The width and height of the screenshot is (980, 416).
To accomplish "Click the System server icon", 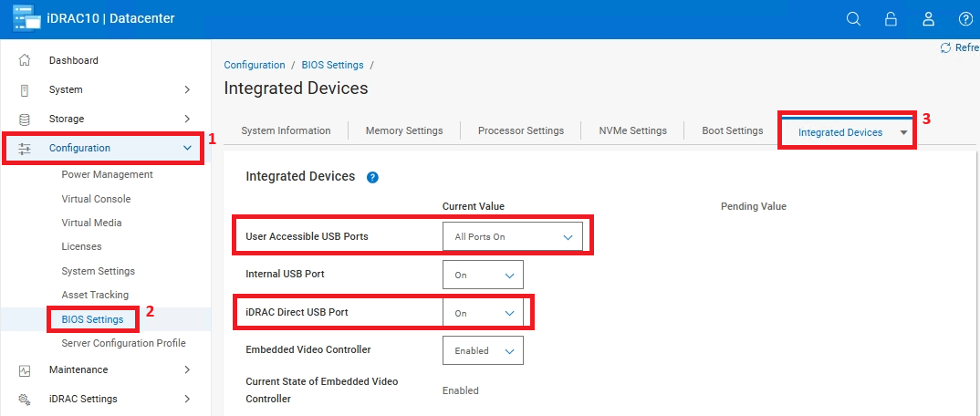I will (x=25, y=90).
